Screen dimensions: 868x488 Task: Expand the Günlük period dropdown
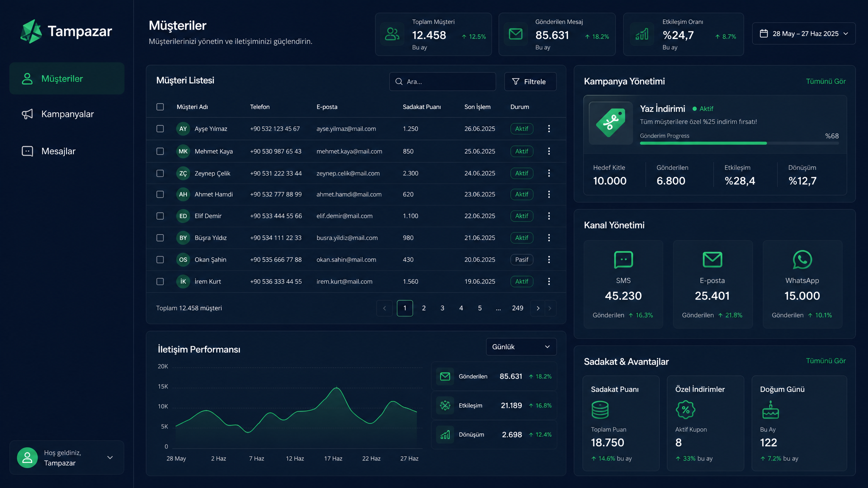pyautogui.click(x=521, y=347)
